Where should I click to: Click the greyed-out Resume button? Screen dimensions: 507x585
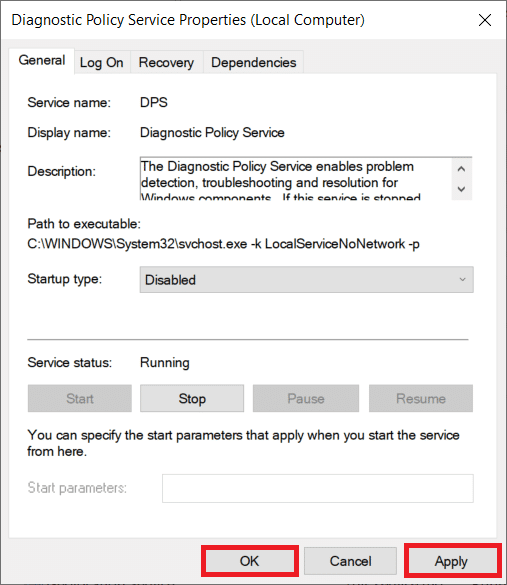pyautogui.click(x=420, y=398)
